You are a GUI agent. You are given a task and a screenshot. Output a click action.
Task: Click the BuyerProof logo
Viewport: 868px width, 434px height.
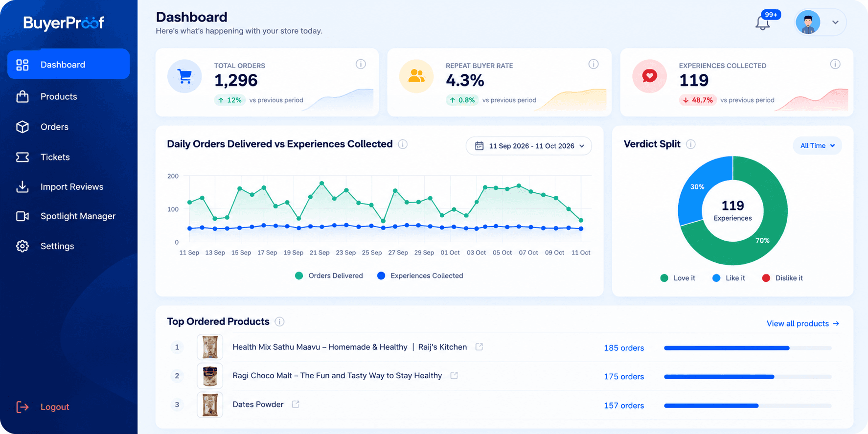(64, 23)
